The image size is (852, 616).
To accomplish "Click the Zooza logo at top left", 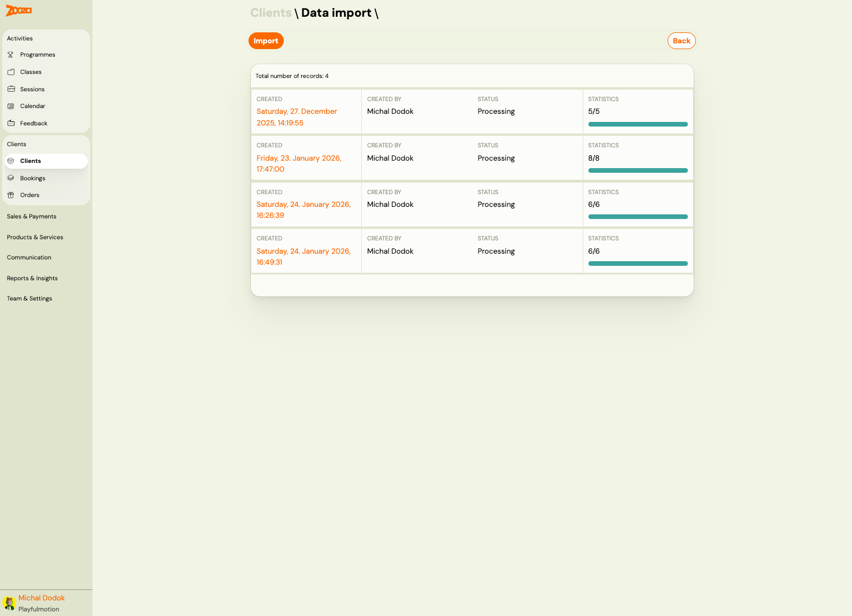I will coord(18,10).
